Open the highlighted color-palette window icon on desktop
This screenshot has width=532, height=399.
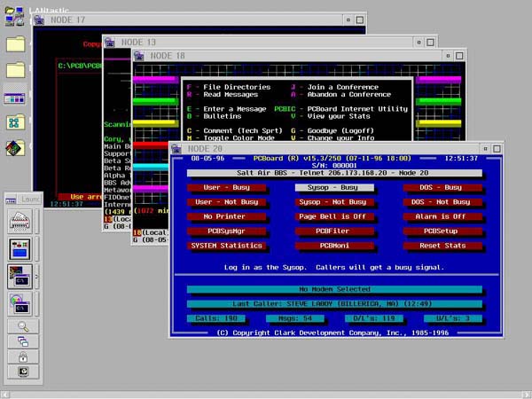click(x=14, y=98)
